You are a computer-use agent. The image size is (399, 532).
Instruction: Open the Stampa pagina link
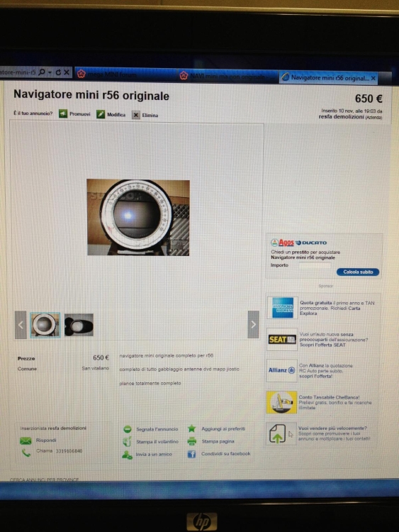pos(218,441)
